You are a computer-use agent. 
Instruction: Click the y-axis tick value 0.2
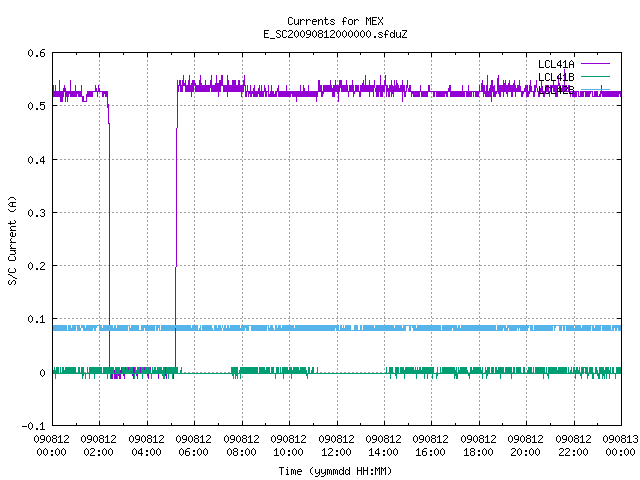click(36, 266)
